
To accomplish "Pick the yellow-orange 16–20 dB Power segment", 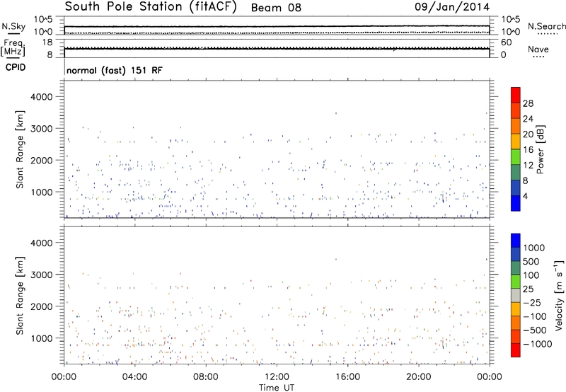I will click(x=516, y=142).
